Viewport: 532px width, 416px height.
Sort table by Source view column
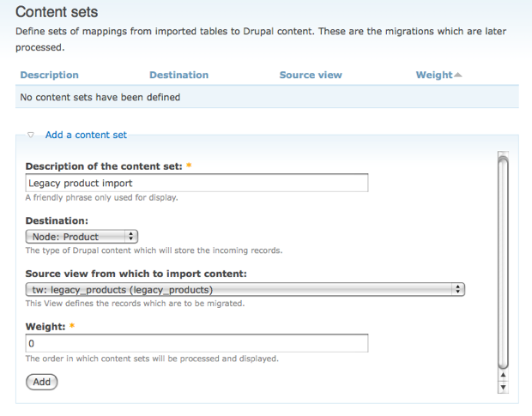point(311,75)
